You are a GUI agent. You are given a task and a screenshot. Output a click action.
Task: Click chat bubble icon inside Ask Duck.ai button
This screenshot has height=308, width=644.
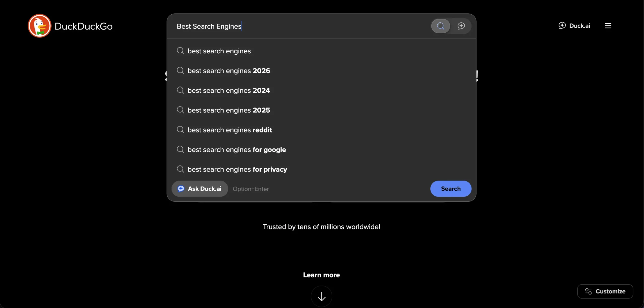(x=181, y=189)
